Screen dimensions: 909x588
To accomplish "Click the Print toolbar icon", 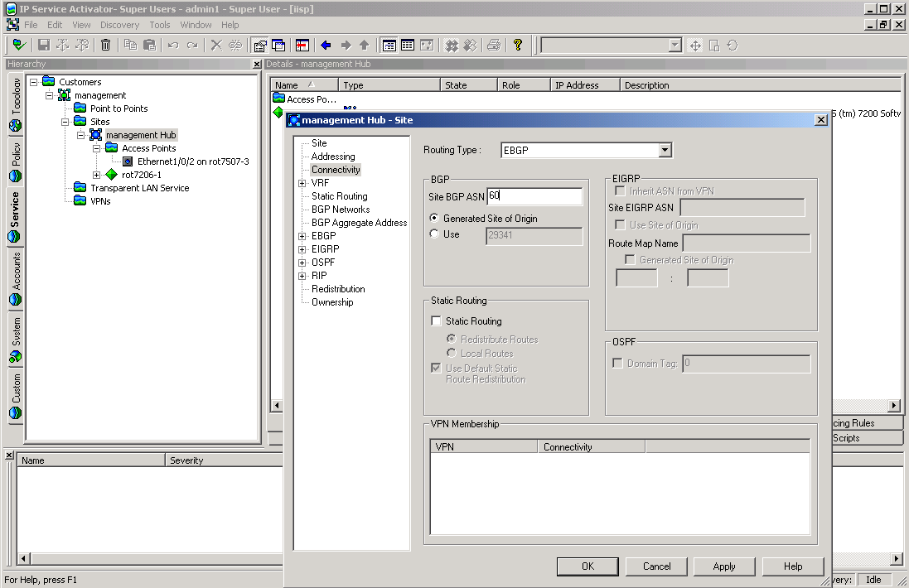I will (494, 46).
